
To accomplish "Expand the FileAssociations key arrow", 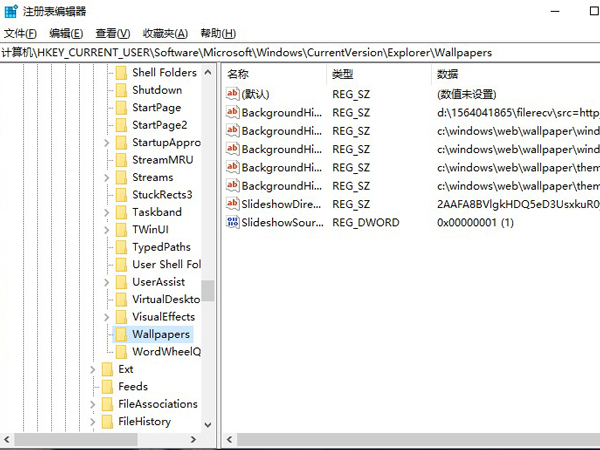I will point(93,404).
